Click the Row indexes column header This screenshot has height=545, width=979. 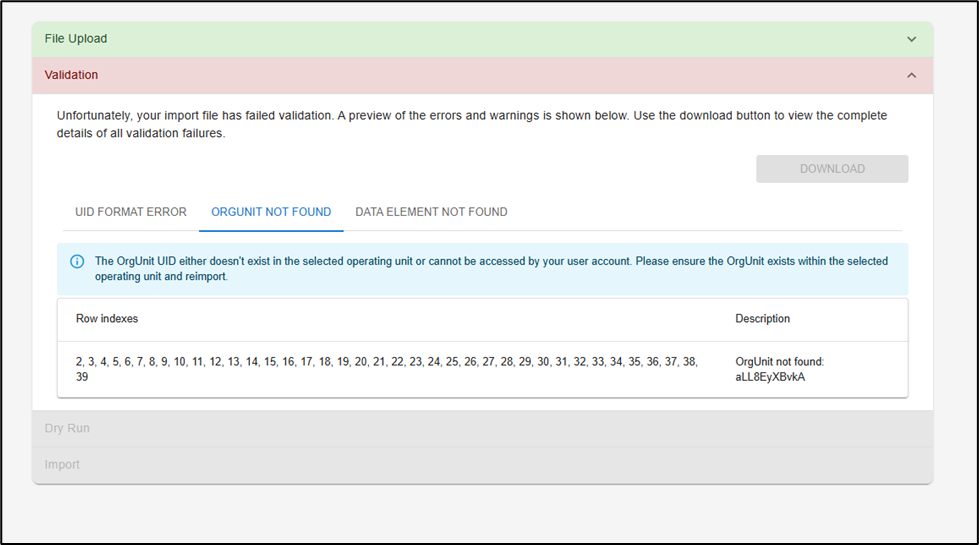[x=107, y=319]
